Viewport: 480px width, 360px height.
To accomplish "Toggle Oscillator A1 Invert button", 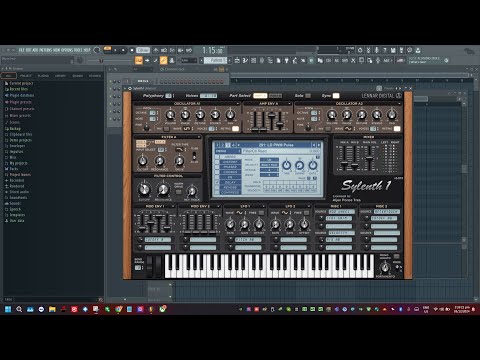I will point(167,129).
